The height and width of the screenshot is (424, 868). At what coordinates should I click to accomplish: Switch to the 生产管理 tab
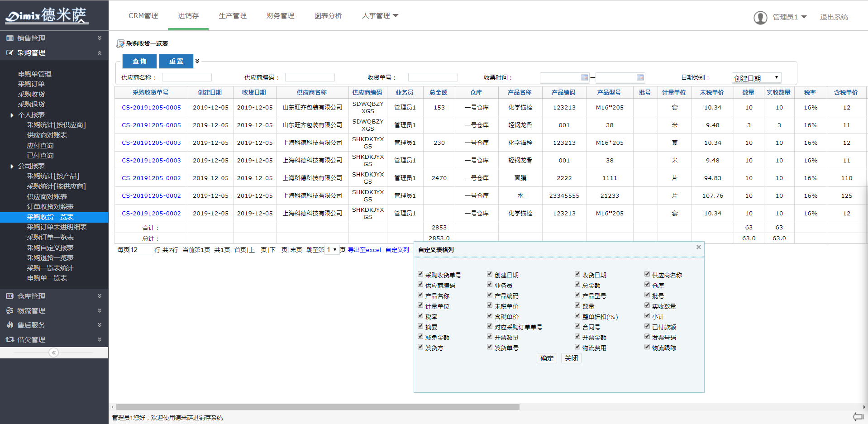[233, 16]
